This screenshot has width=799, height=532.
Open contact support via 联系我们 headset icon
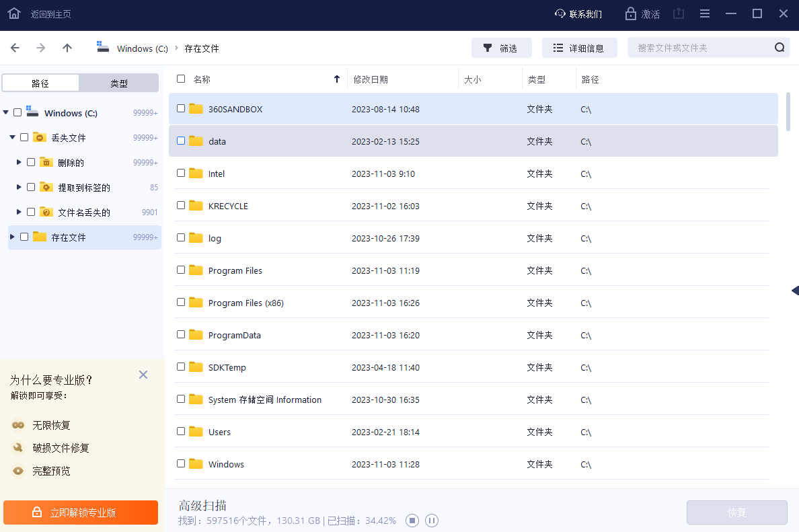(x=560, y=13)
